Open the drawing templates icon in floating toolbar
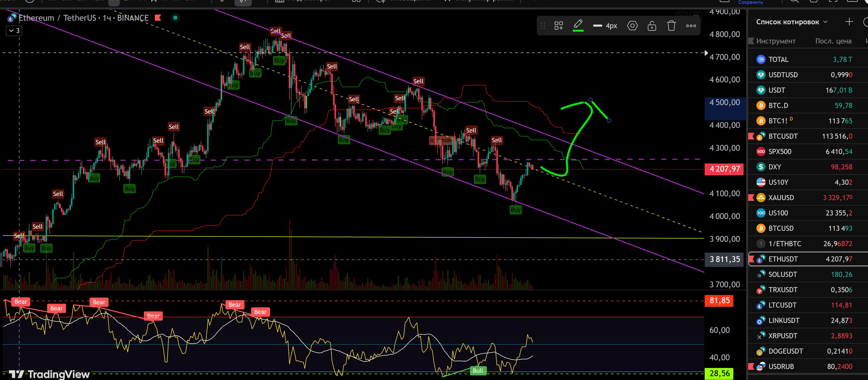 (558, 26)
